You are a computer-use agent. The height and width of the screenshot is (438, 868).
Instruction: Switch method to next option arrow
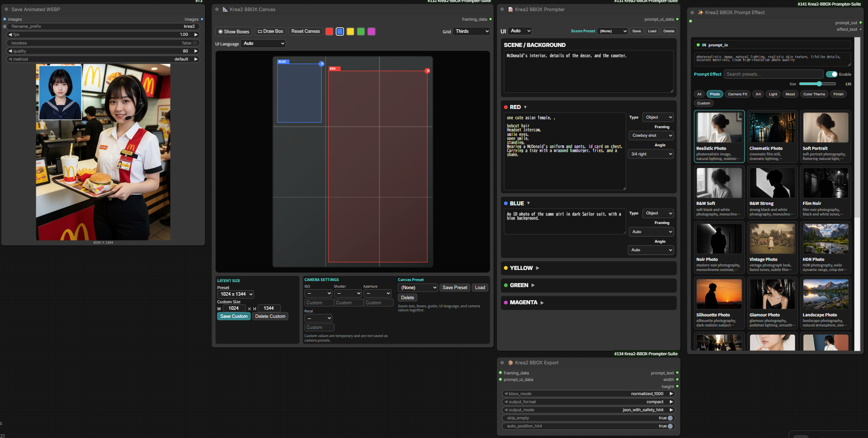click(196, 59)
